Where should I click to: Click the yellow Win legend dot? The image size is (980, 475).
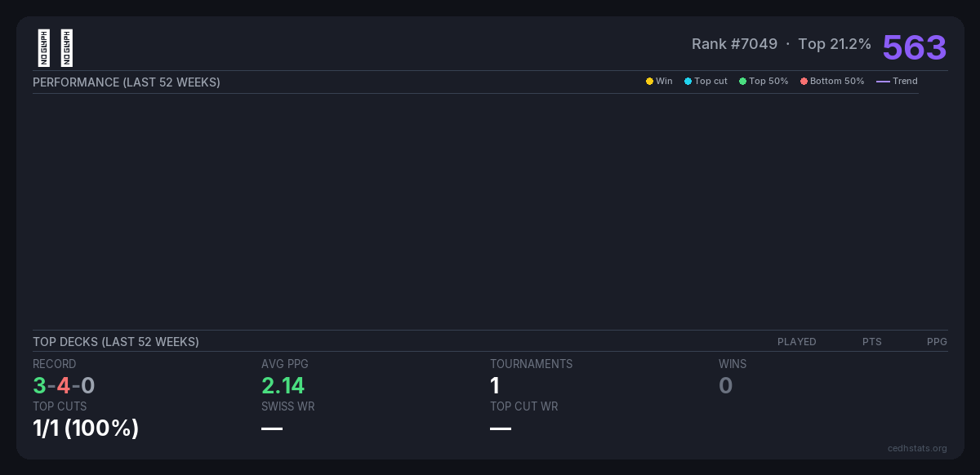[649, 82]
